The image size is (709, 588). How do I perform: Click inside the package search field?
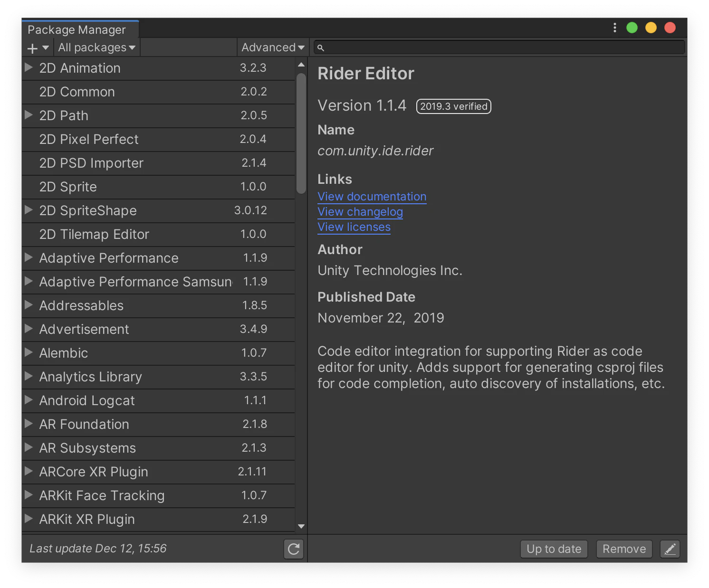coord(499,47)
